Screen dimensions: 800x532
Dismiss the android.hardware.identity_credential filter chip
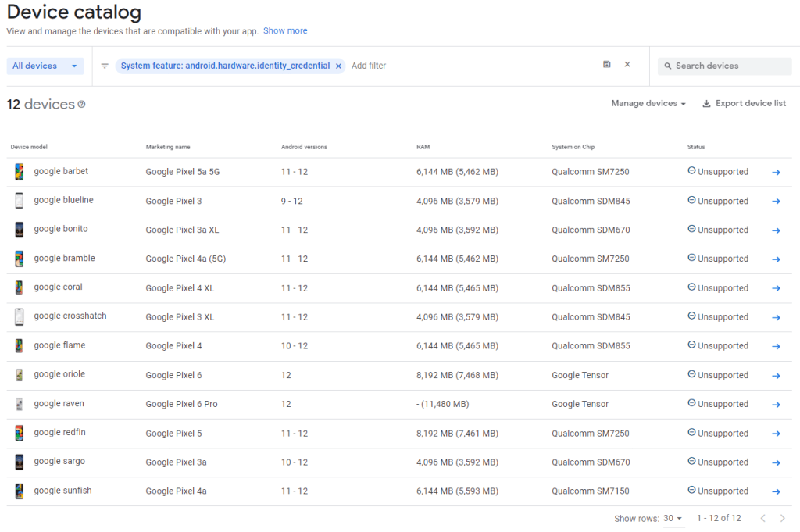(337, 66)
